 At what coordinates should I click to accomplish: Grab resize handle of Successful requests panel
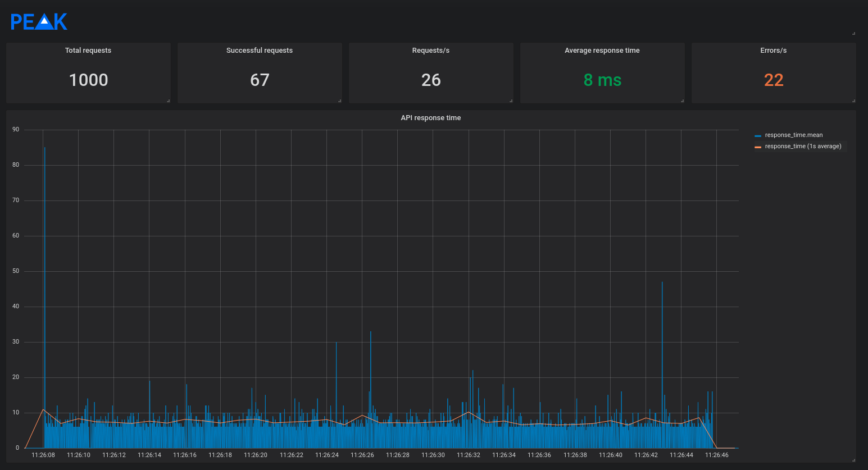(x=340, y=101)
